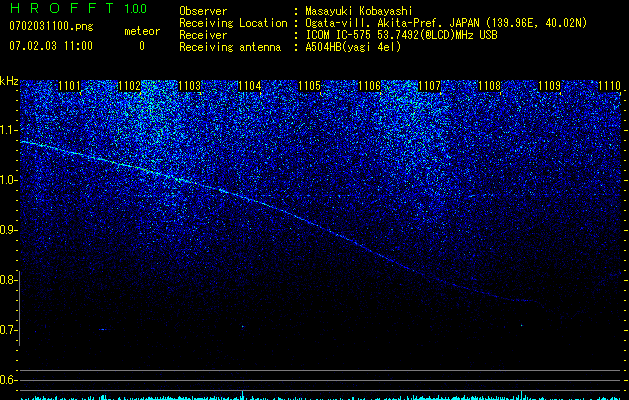Click time marker 1101
This screenshot has width=629, height=400.
[x=69, y=86]
